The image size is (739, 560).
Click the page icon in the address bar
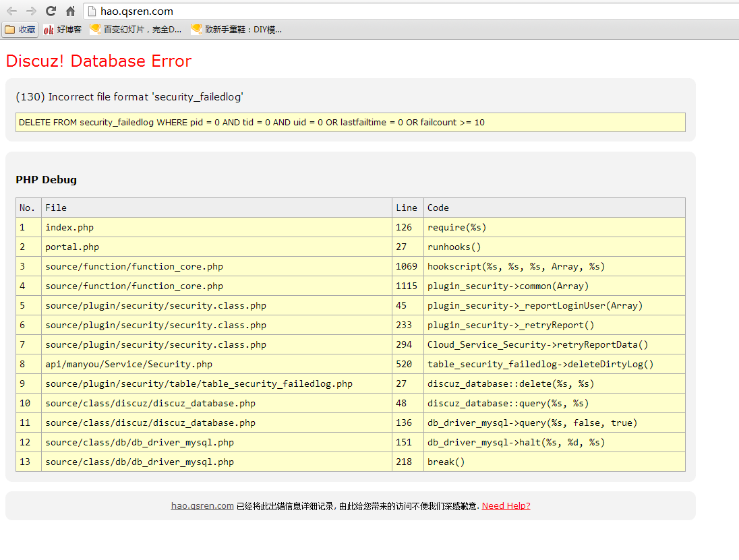point(92,11)
